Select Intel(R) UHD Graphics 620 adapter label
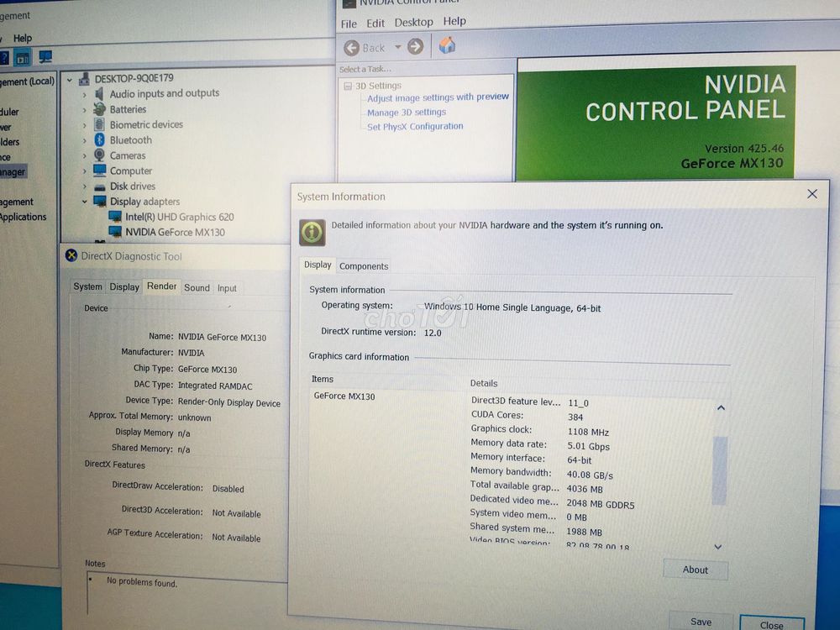Viewport: 840px width, 630px height. (180, 217)
